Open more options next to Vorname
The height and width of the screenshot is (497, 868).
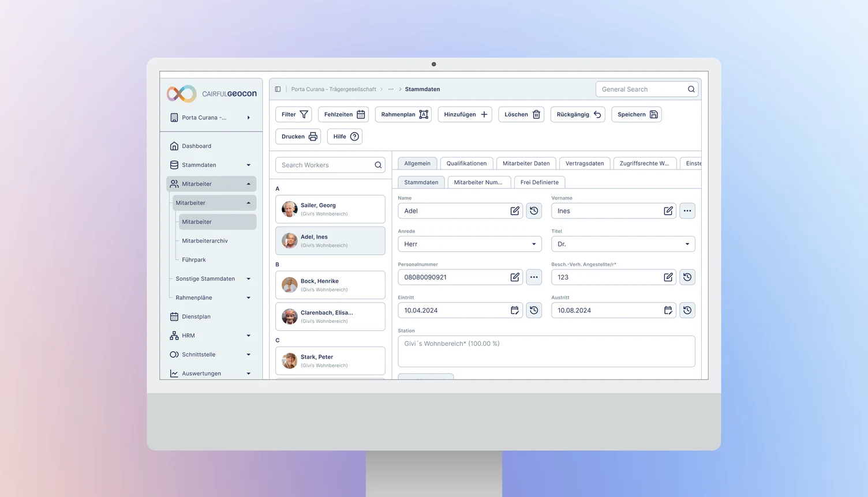coord(687,211)
